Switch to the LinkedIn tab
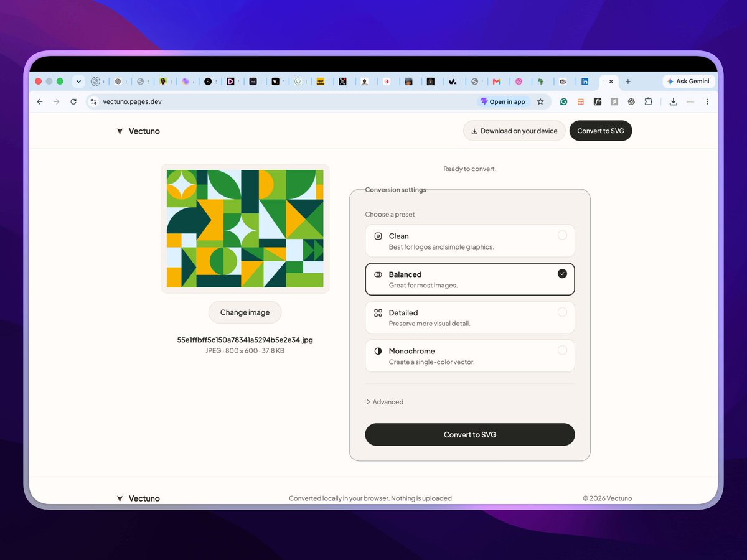 [x=585, y=82]
